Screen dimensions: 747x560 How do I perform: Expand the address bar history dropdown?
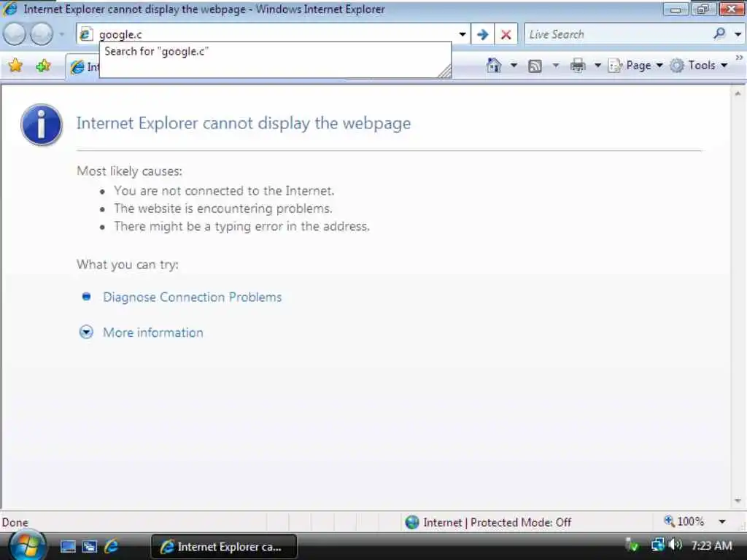click(462, 34)
